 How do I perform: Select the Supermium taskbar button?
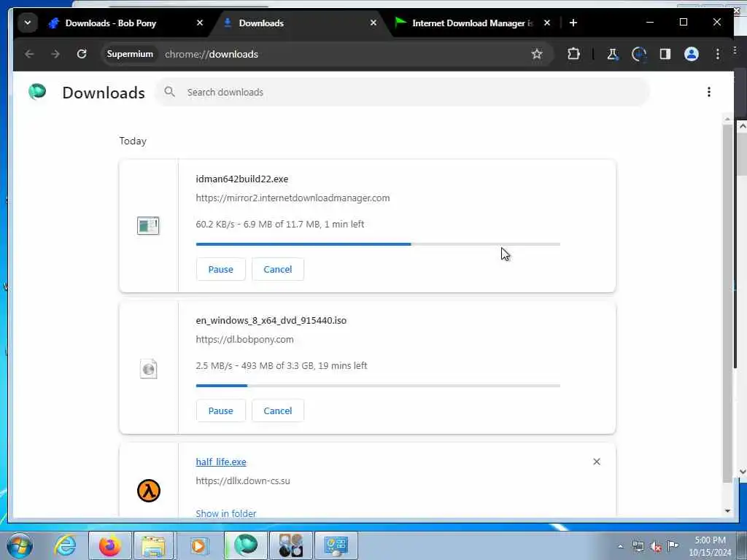[x=245, y=545]
